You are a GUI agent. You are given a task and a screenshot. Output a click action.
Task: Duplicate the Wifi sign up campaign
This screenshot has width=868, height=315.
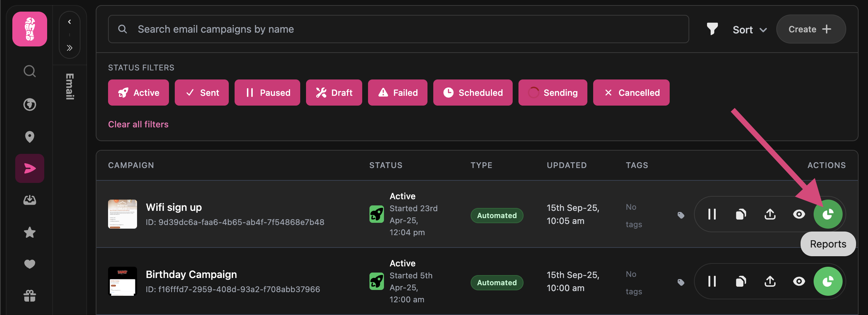tap(741, 214)
